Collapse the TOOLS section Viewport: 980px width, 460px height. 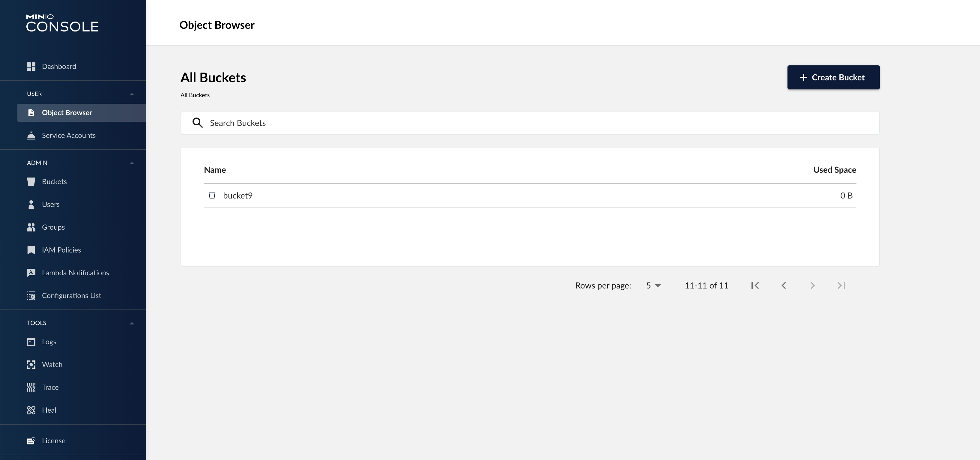tap(132, 323)
